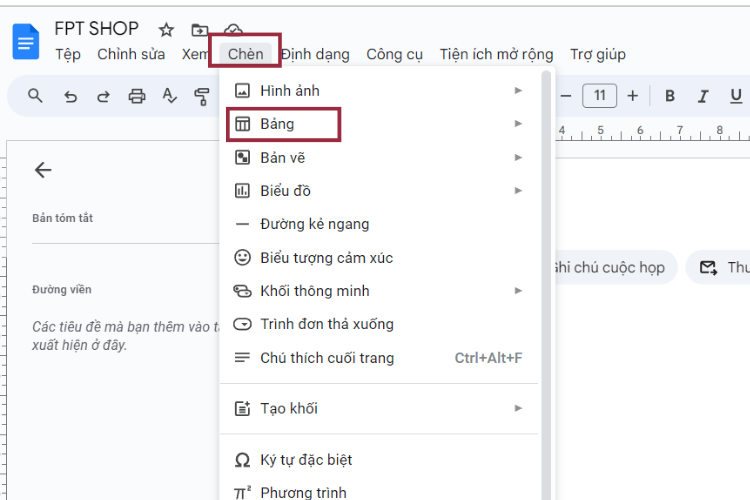Expand the Bảng submenu arrow
Screen dimensions: 750x500
[x=518, y=123]
